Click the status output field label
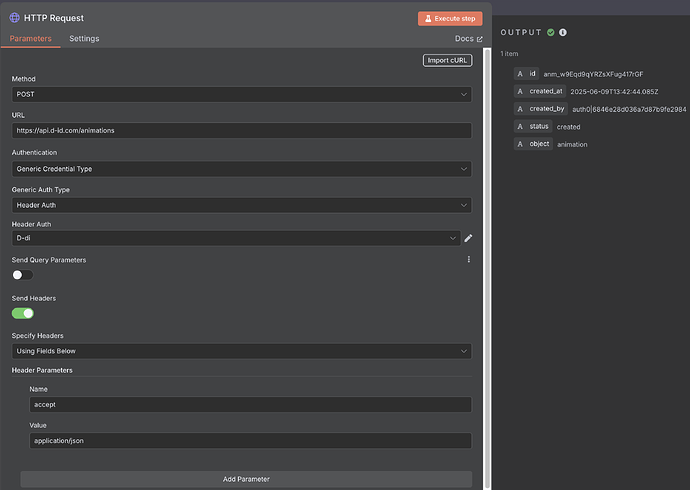 coord(539,126)
